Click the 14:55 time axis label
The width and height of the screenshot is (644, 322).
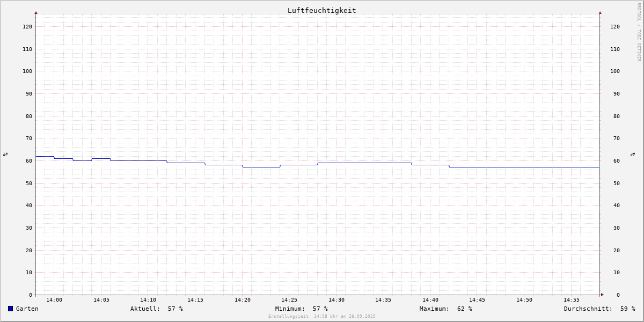click(x=572, y=300)
